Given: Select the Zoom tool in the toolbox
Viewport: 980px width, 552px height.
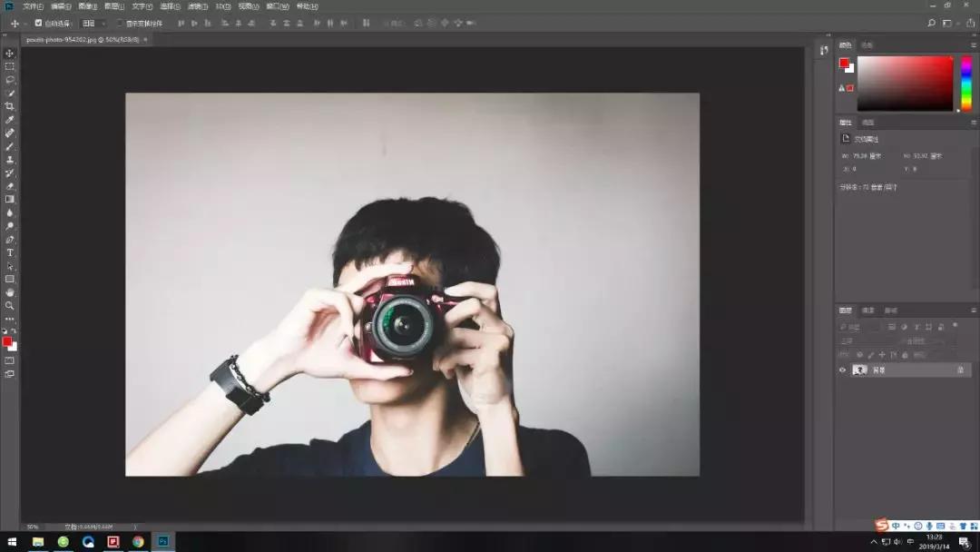Looking at the screenshot, I should coord(9,306).
